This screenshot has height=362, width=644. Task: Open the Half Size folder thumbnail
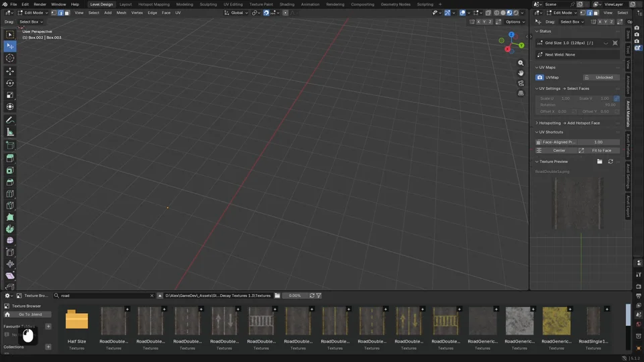click(x=76, y=320)
